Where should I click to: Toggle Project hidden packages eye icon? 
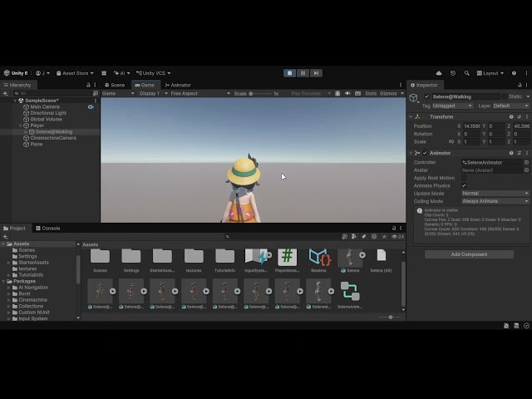tap(397, 237)
